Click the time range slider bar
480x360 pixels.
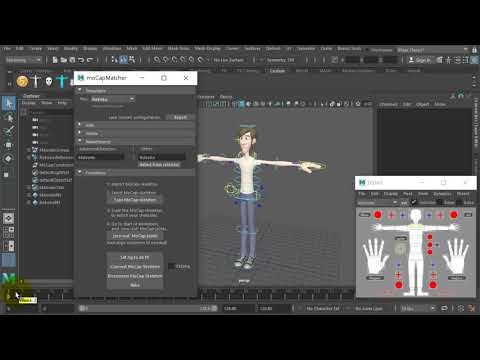click(148, 308)
